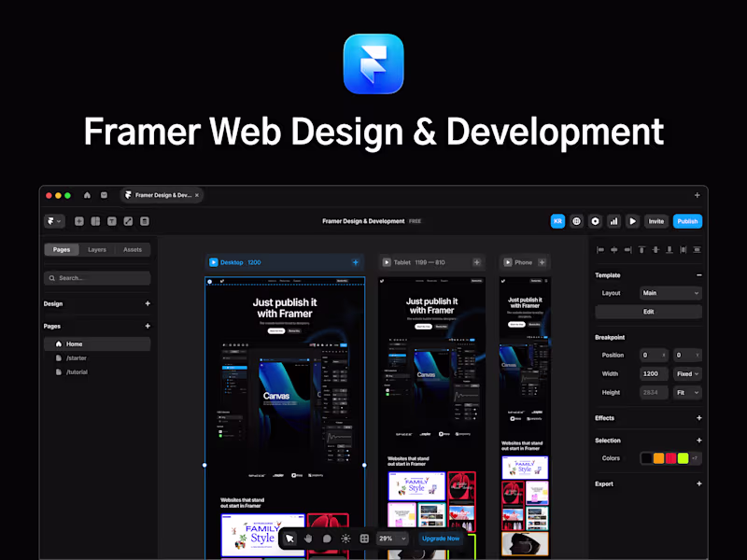
Task: Click the Upgrade Now link
Action: pyautogui.click(x=441, y=539)
